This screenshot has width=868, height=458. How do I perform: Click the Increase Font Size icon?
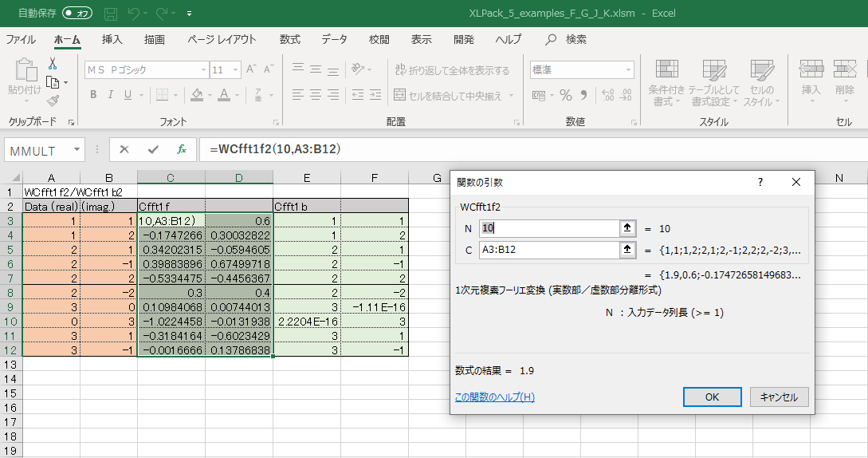click(251, 69)
